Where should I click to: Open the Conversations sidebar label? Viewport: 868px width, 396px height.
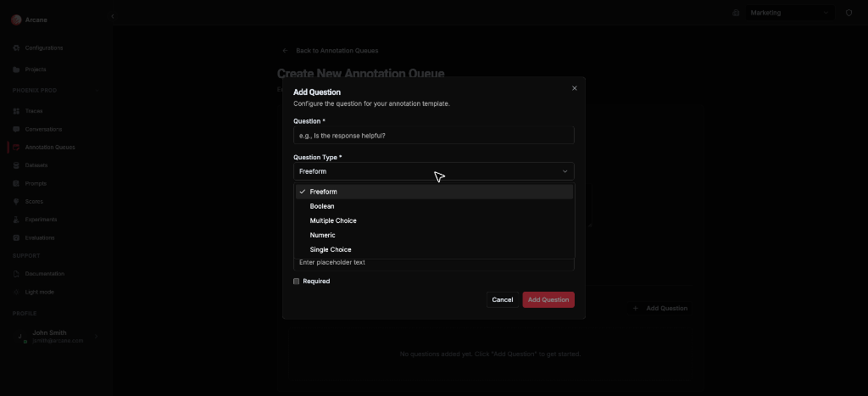pyautogui.click(x=44, y=130)
